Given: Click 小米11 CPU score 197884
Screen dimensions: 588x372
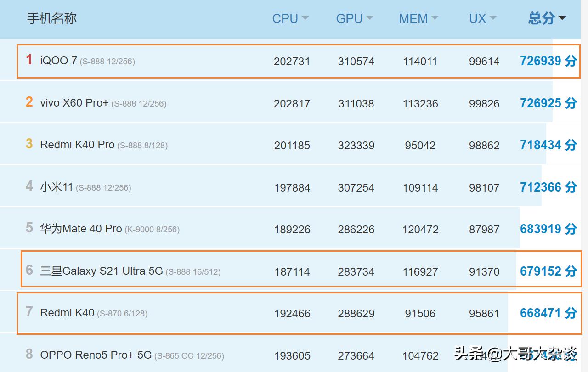Looking at the screenshot, I should click(x=292, y=187).
